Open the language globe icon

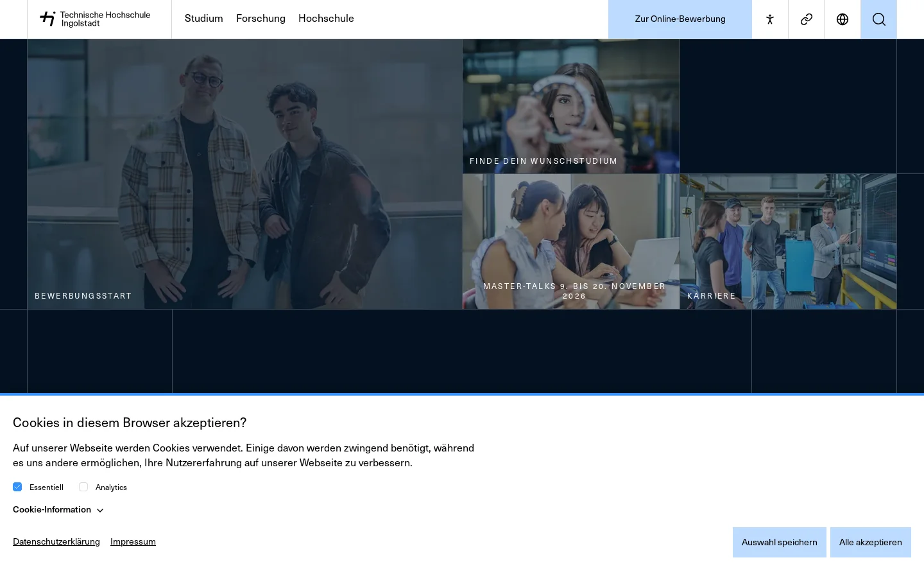click(843, 19)
